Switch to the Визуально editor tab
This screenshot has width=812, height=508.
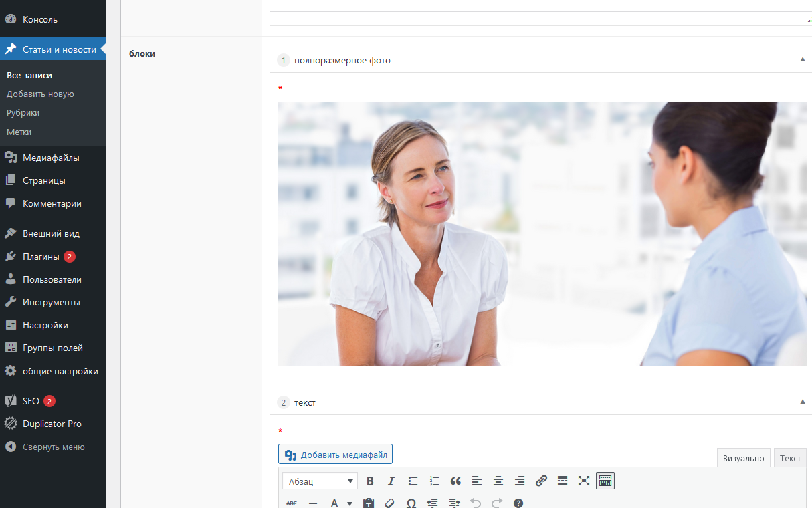click(x=743, y=458)
